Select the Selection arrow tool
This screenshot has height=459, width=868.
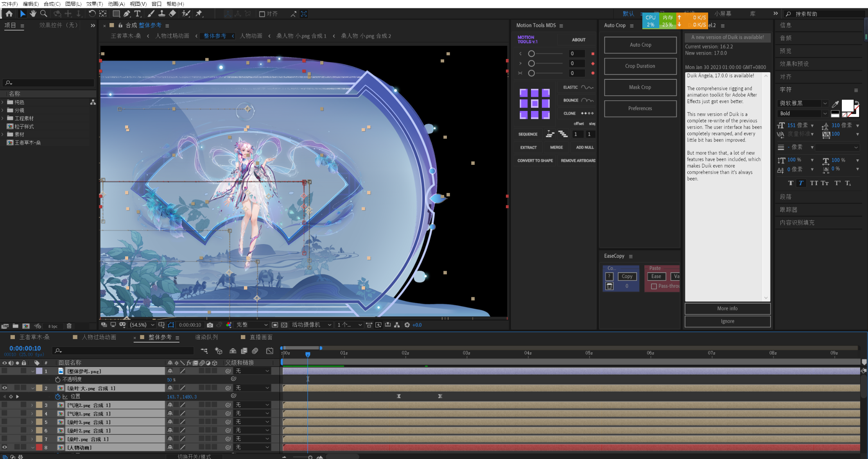click(x=23, y=14)
